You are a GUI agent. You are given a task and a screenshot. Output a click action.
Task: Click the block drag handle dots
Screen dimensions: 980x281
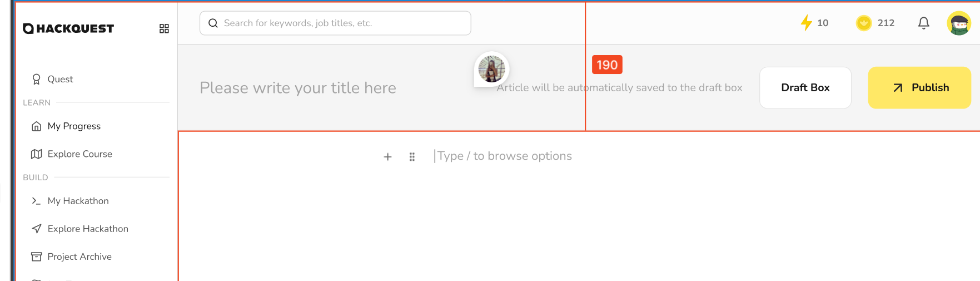coord(412,157)
